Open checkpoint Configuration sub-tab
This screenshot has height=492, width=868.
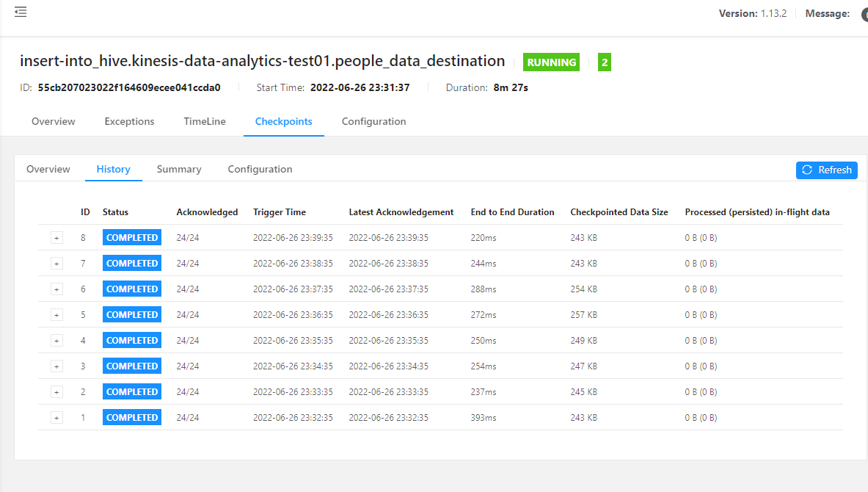click(x=260, y=169)
